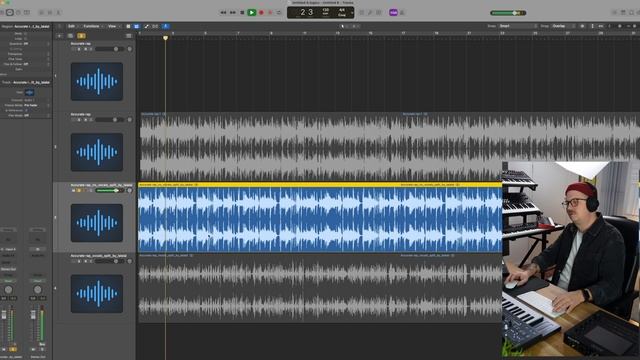Open the Edit menu in the Tracks area
The image size is (640, 360).
(72, 26)
